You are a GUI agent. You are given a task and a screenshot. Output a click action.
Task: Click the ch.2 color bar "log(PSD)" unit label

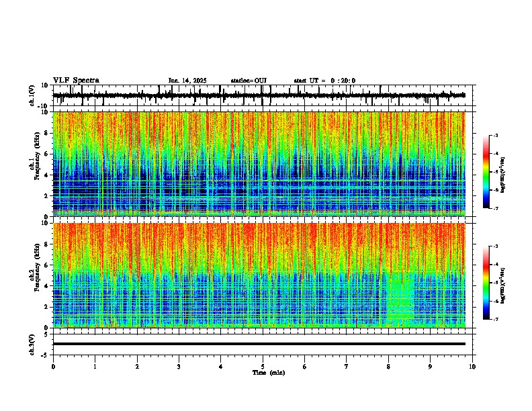[503, 285]
